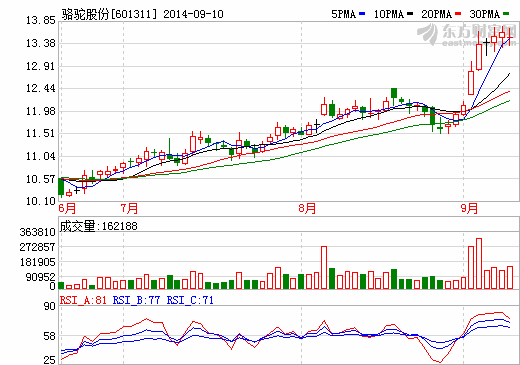Click the stock title 骆驼股份[601311]
The height and width of the screenshot is (365, 520).
tap(109, 14)
